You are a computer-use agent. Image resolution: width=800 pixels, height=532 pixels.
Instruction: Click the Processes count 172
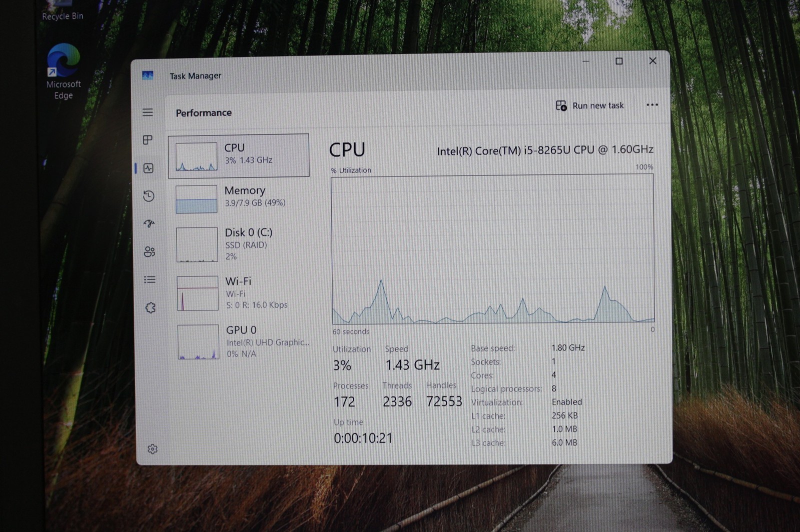[344, 401]
